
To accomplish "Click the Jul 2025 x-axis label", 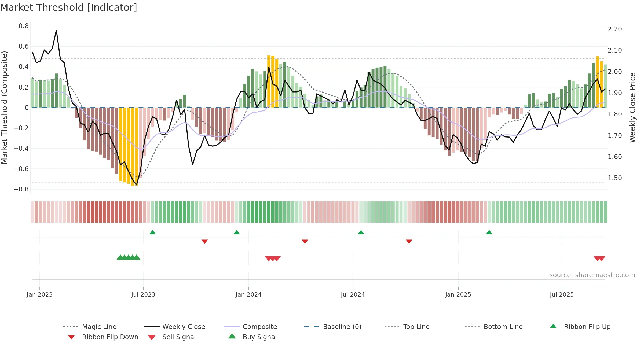I will pyautogui.click(x=562, y=295).
